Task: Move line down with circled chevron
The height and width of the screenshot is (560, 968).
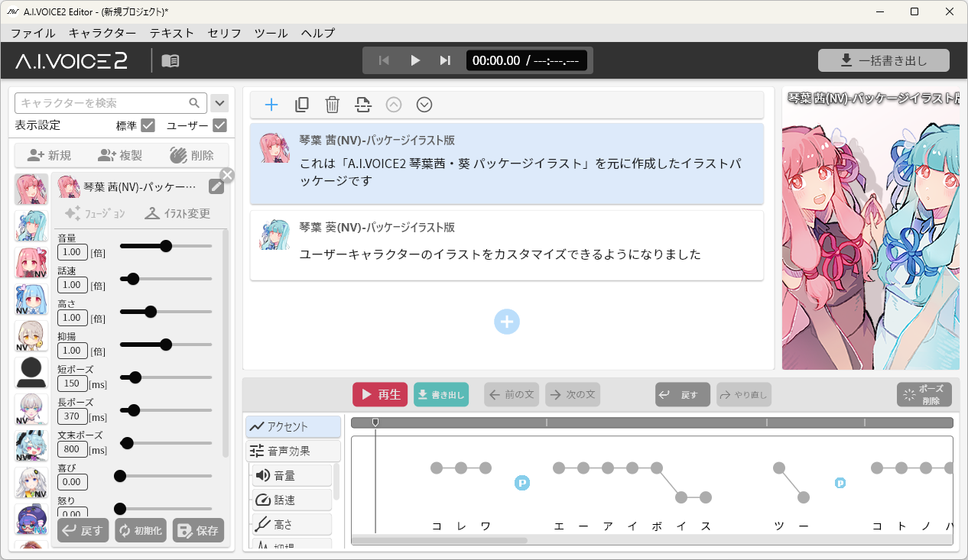Action: 424,105
